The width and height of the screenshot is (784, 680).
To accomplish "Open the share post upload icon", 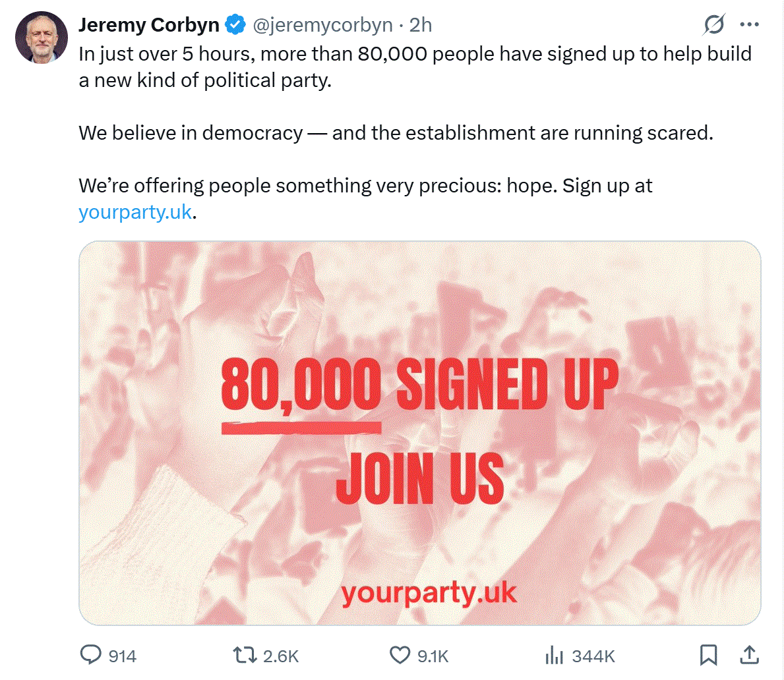I will 750,655.
